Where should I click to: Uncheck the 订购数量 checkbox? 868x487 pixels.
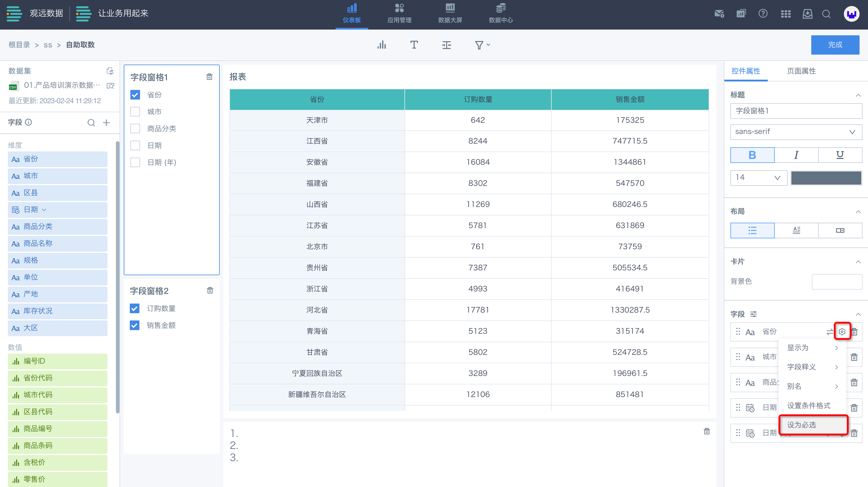(x=134, y=308)
